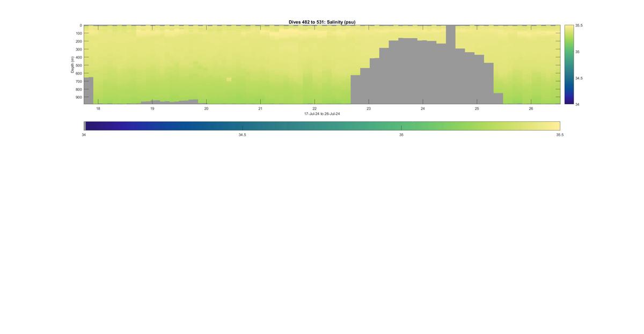Click the horizontal salinity colorbar below the plot
The height and width of the screenshot is (334, 644).
pos(322,126)
